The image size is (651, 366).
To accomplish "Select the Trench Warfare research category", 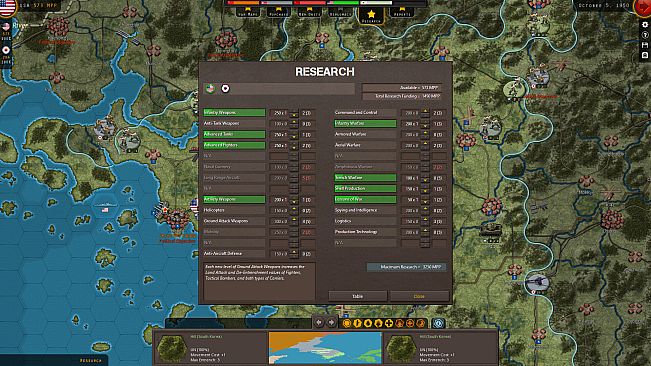I will coord(365,178).
